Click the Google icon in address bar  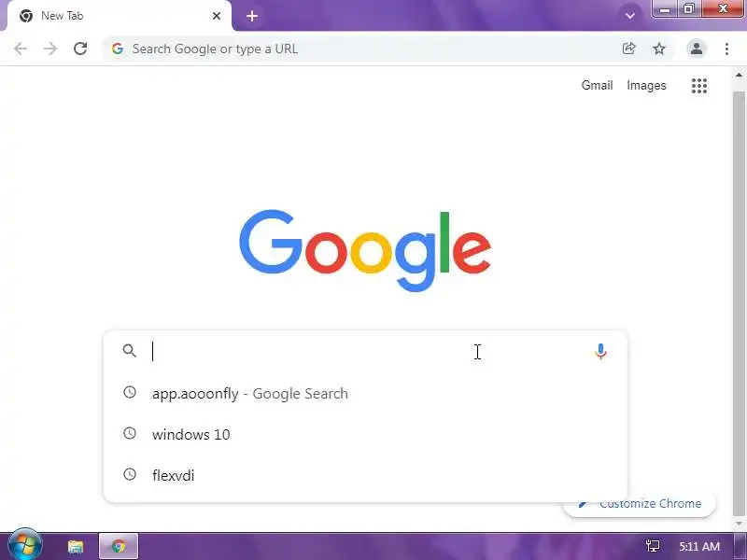click(118, 49)
